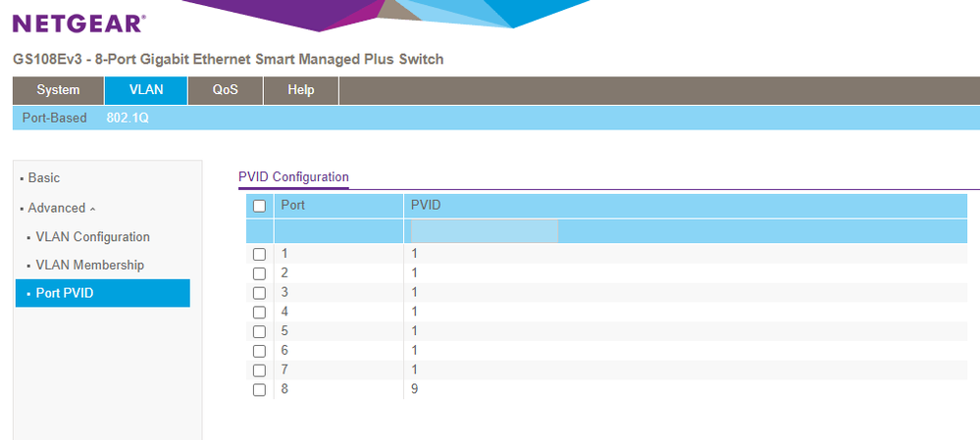Open the Help tab
The height and width of the screenshot is (440, 980).
tap(300, 90)
